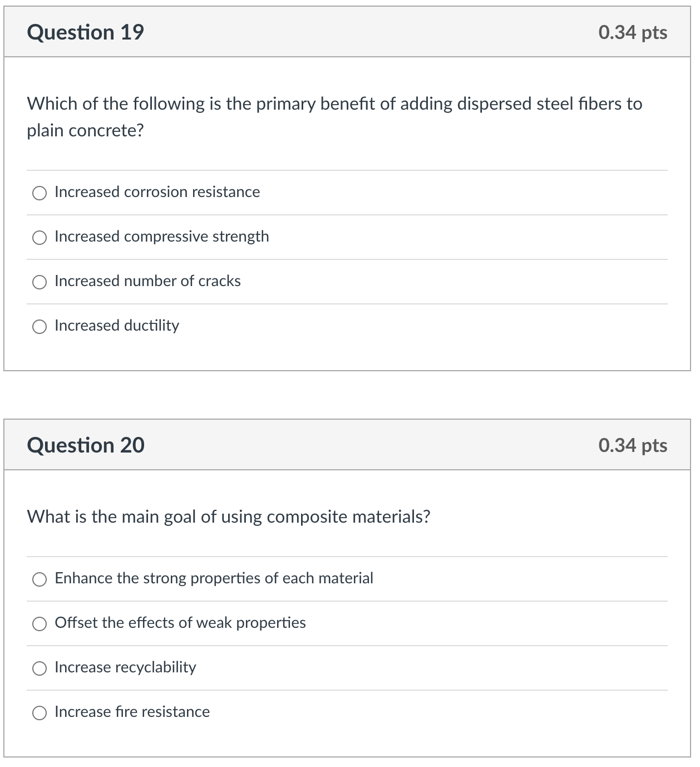Select "Increase fire resistance" answer option

click(x=40, y=712)
